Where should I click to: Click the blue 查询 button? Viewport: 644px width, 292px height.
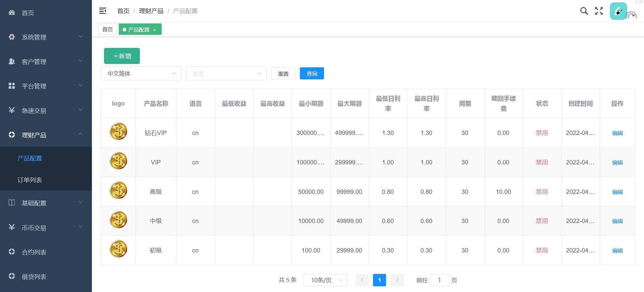(x=312, y=74)
